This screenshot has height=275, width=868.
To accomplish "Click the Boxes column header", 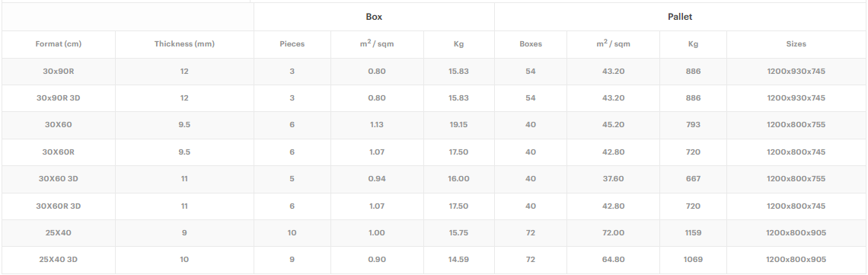I will click(x=531, y=43).
